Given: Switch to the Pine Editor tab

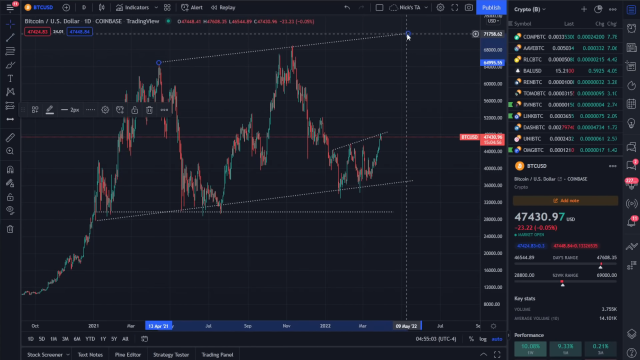Looking at the screenshot, I should coord(128,355).
